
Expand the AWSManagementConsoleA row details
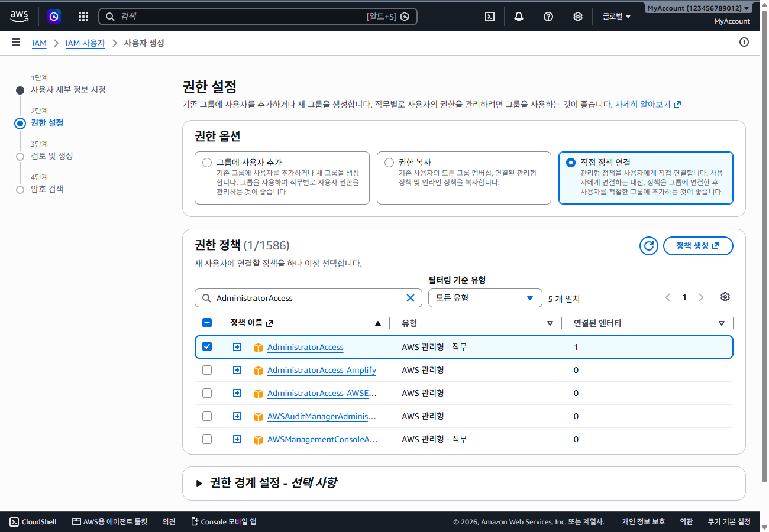point(237,439)
